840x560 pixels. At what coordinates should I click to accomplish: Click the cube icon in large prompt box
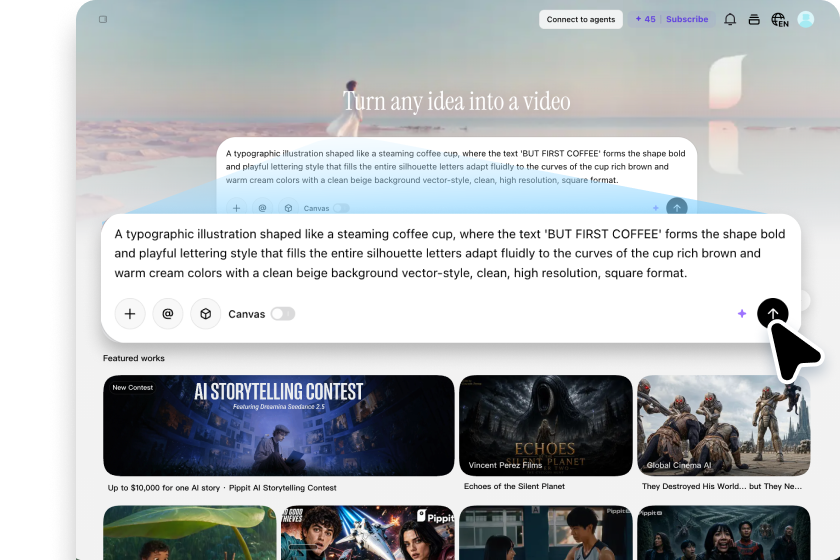point(206,313)
